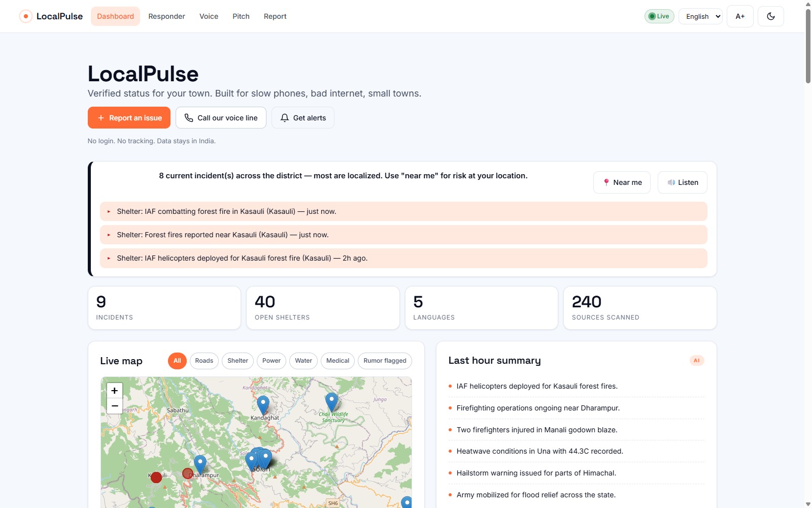The height and width of the screenshot is (508, 812).
Task: Click the Live status indicator
Action: click(659, 16)
